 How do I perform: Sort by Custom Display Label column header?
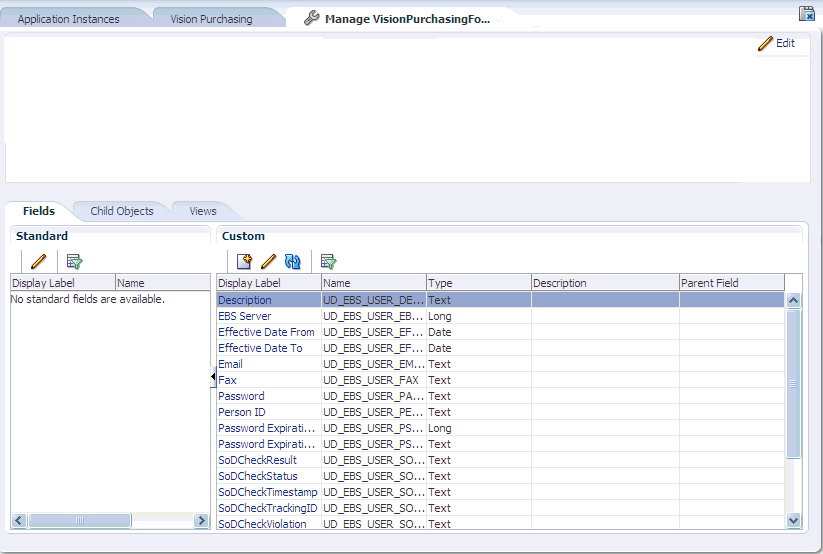click(269, 283)
